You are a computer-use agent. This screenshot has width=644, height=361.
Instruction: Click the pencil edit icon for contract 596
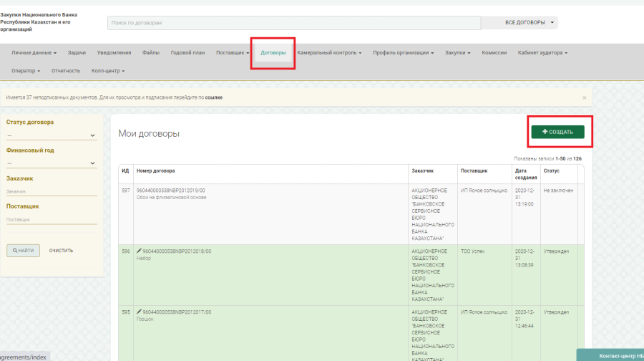pos(139,251)
